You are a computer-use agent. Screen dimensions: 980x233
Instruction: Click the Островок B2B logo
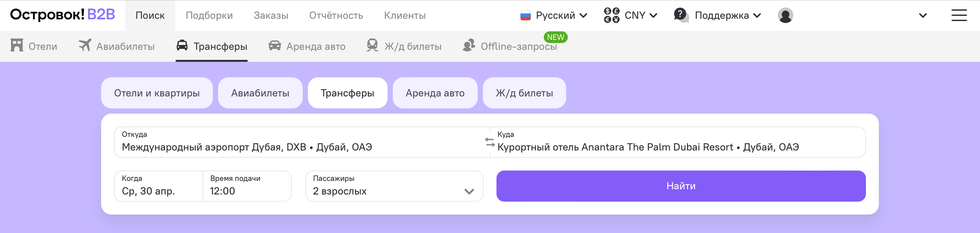pyautogui.click(x=63, y=15)
